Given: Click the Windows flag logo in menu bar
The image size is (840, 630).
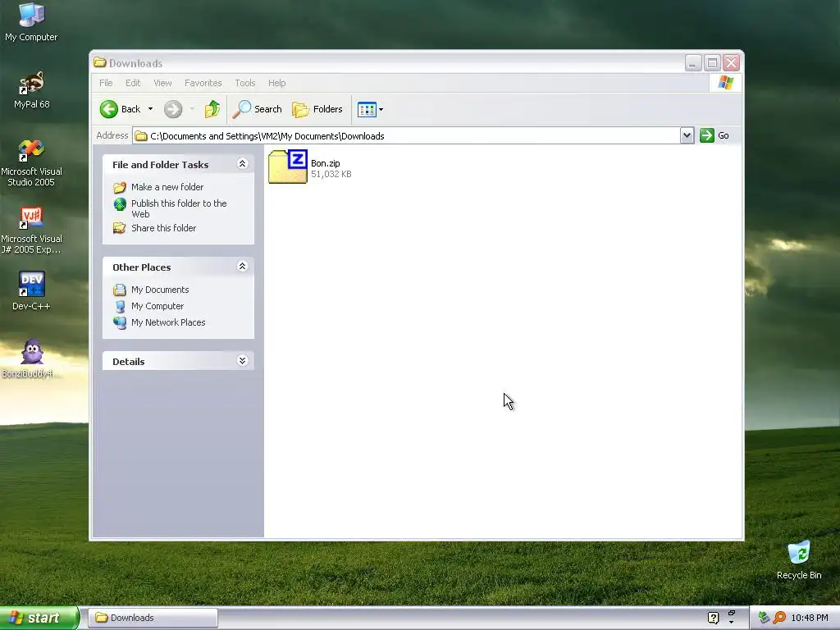Looking at the screenshot, I should 726,83.
